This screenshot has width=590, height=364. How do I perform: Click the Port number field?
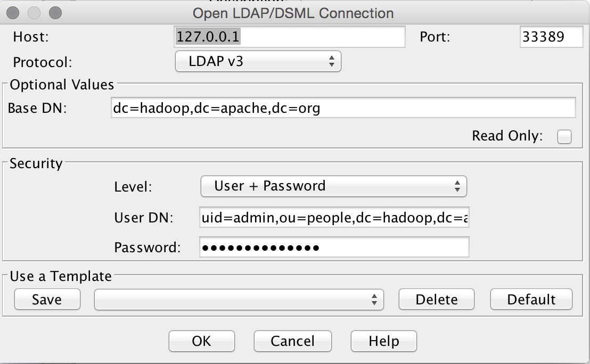pos(551,37)
